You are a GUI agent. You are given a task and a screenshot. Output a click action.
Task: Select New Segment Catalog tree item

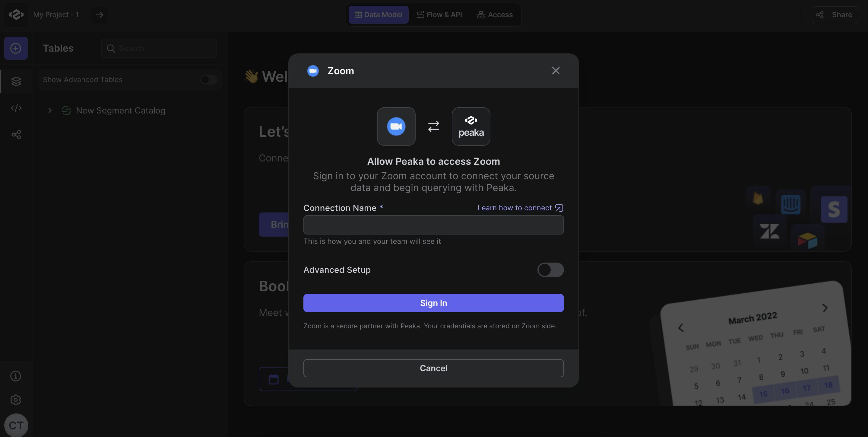coord(120,110)
